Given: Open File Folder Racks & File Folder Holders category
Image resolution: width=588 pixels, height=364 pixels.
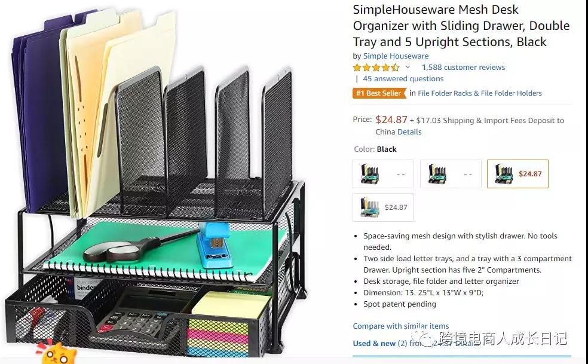Looking at the screenshot, I should coord(480,93).
